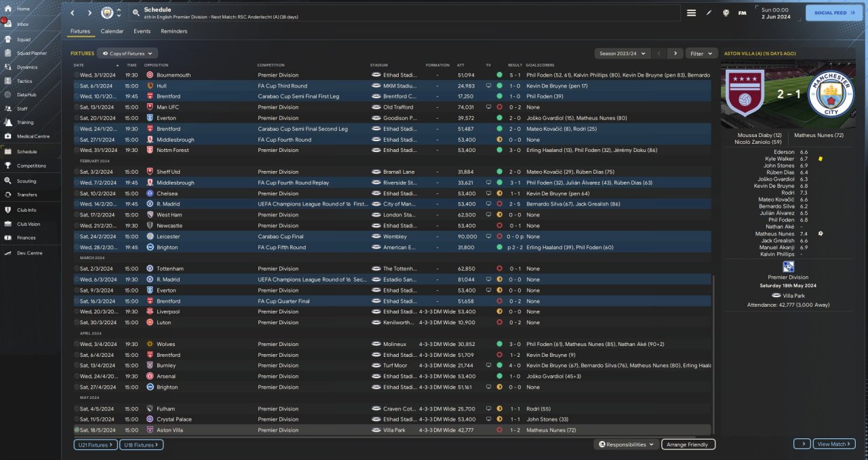Sort fixtures by the Date column header

pos(79,65)
